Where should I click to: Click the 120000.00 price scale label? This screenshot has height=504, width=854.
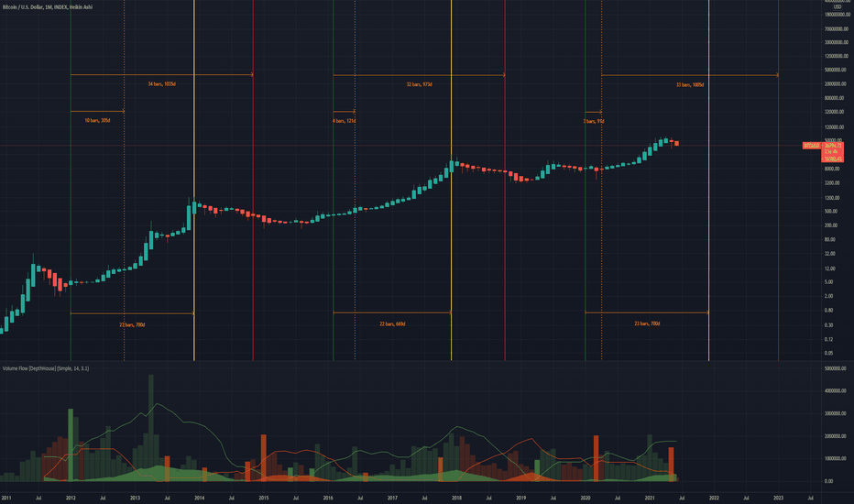click(834, 127)
